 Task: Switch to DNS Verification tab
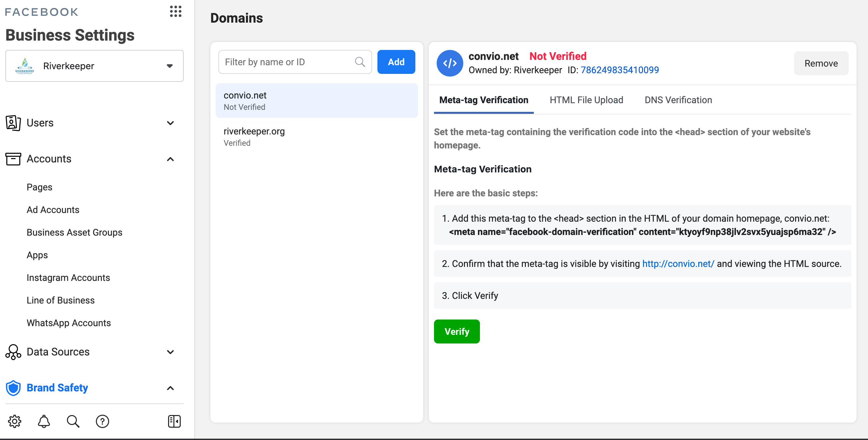678,100
